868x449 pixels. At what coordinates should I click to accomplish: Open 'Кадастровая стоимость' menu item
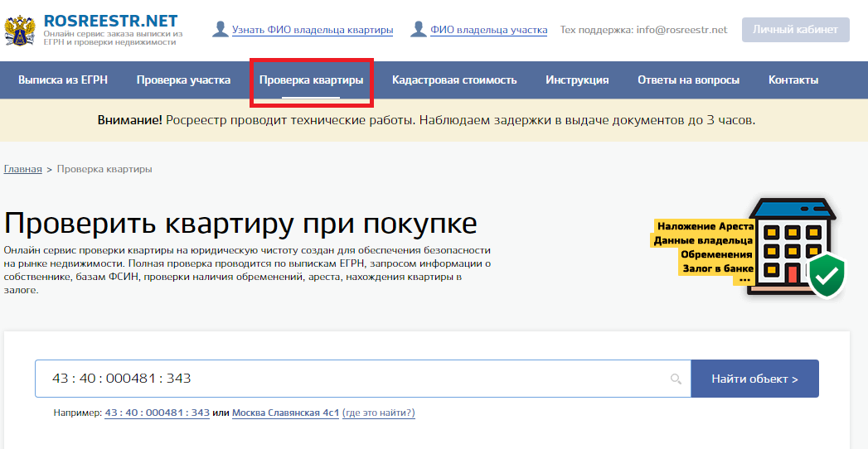(454, 80)
